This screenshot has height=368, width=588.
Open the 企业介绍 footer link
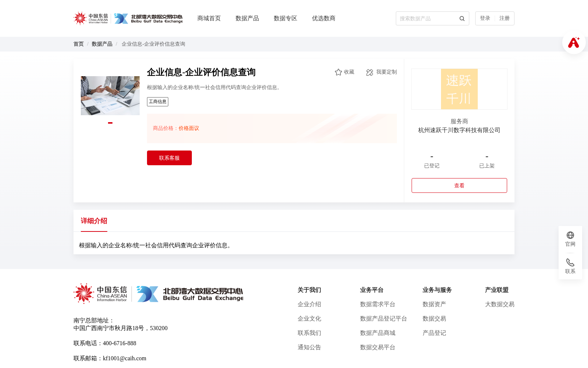[x=309, y=304]
